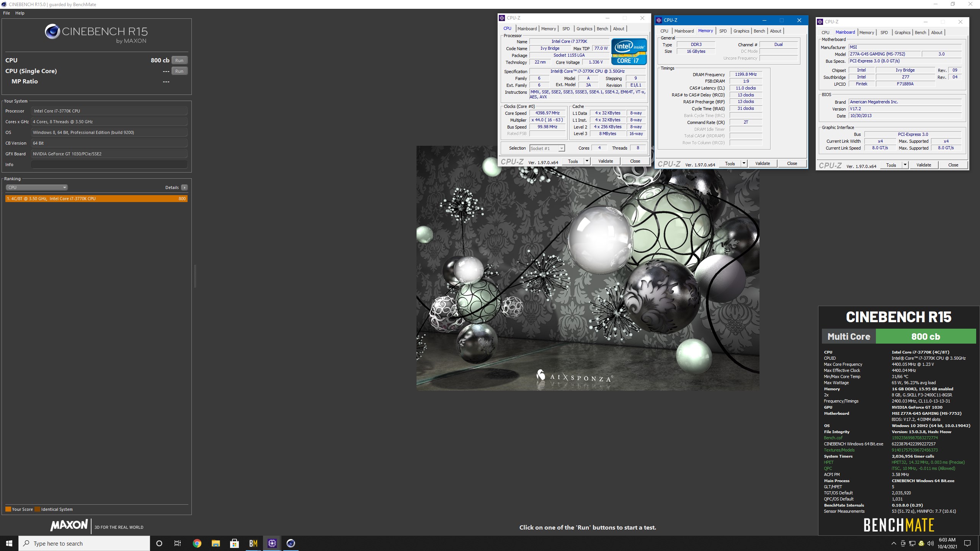Click Tools button in left CPU-Z window
Screen dimensions: 980x551
click(x=573, y=161)
